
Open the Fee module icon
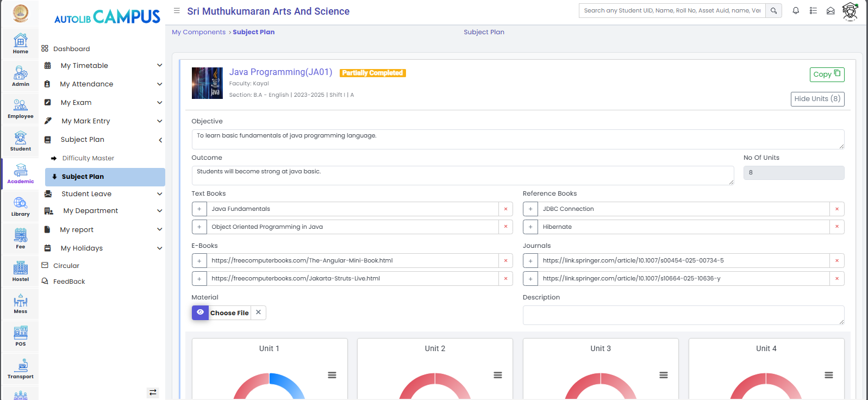[21, 238]
